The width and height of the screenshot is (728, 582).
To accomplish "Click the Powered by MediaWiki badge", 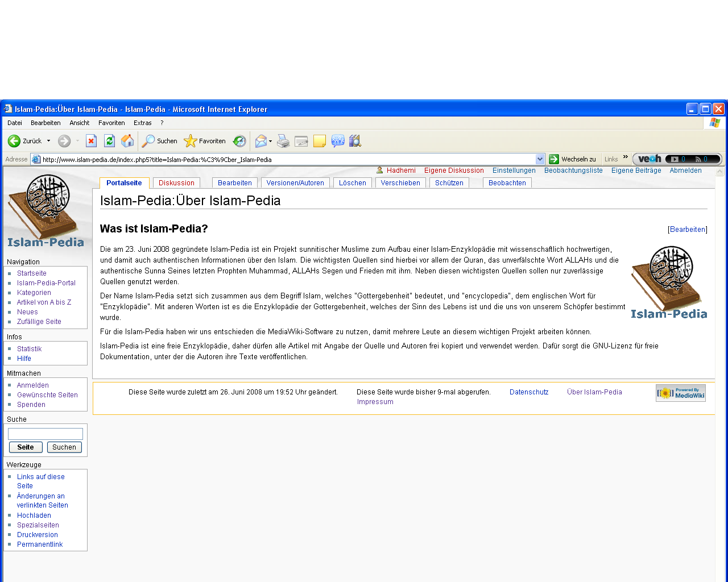I will pos(681,393).
